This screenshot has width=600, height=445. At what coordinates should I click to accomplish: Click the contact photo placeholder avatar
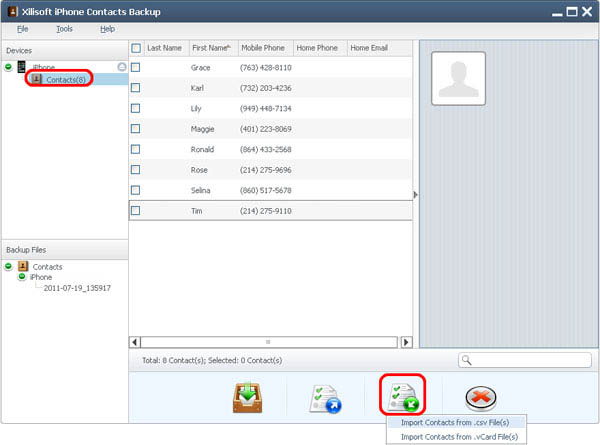(458, 77)
